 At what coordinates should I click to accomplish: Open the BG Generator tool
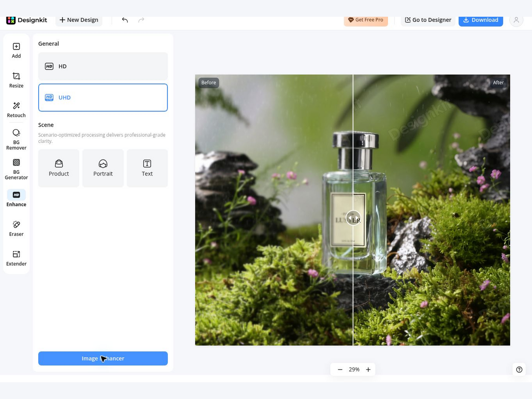[16, 169]
